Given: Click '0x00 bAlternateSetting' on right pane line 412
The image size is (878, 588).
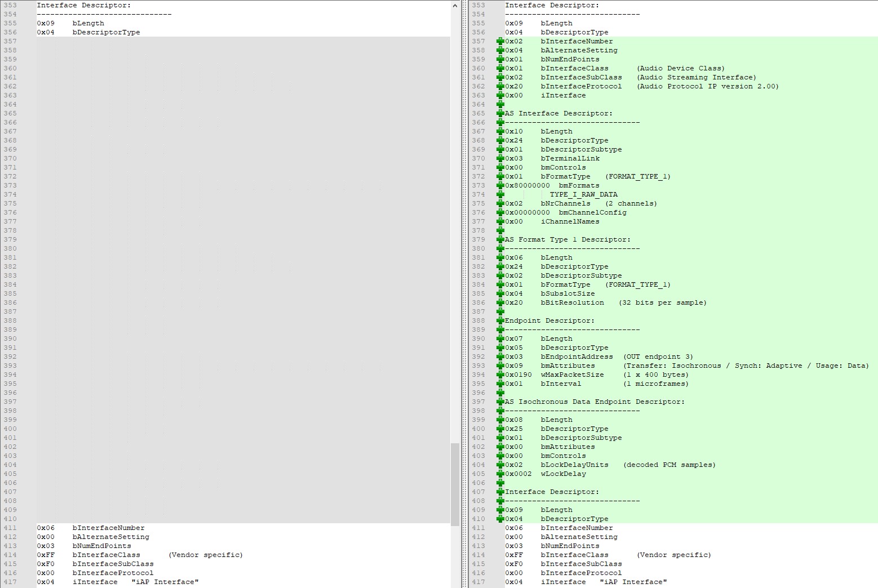Looking at the screenshot, I should [561, 537].
